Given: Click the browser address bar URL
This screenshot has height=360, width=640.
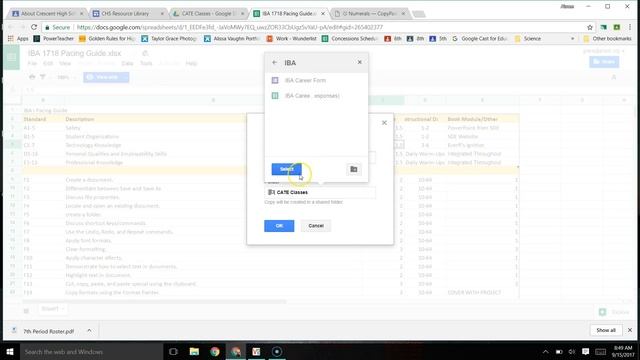Looking at the screenshot, I should click(230, 27).
